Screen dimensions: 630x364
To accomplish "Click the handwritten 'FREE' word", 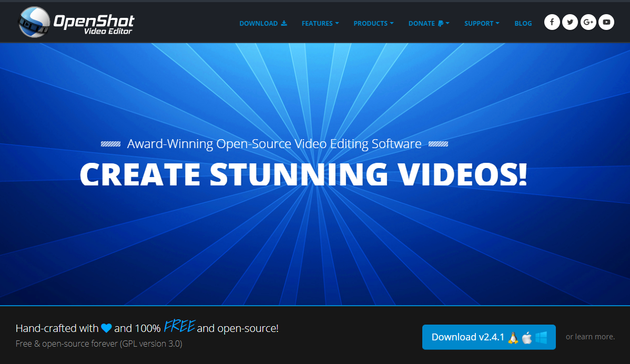I will pos(179,326).
